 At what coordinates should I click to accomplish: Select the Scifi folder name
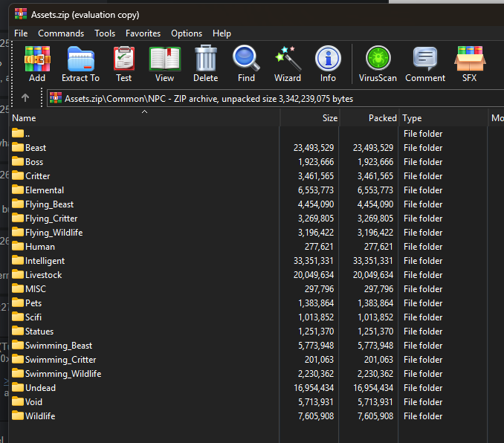[33, 317]
